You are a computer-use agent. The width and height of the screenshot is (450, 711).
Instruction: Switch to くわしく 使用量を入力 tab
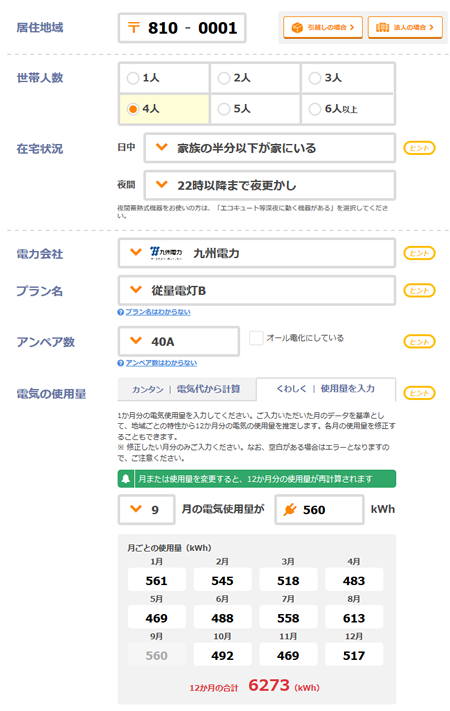click(326, 389)
